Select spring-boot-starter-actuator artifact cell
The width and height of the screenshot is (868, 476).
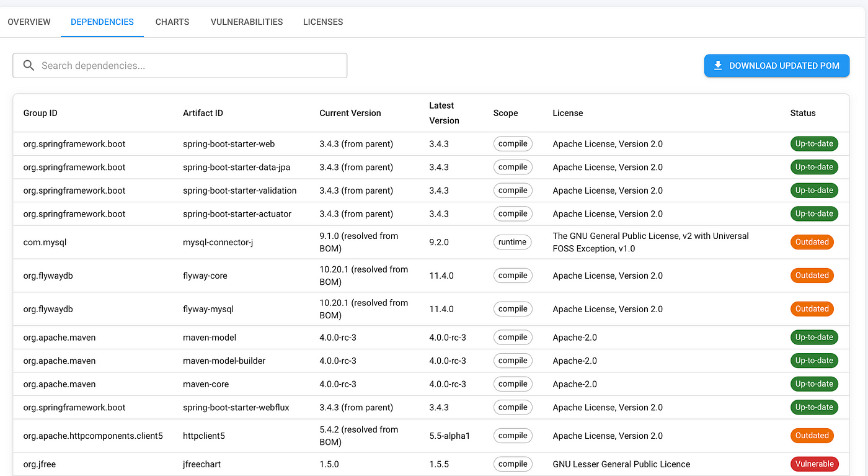pos(237,213)
